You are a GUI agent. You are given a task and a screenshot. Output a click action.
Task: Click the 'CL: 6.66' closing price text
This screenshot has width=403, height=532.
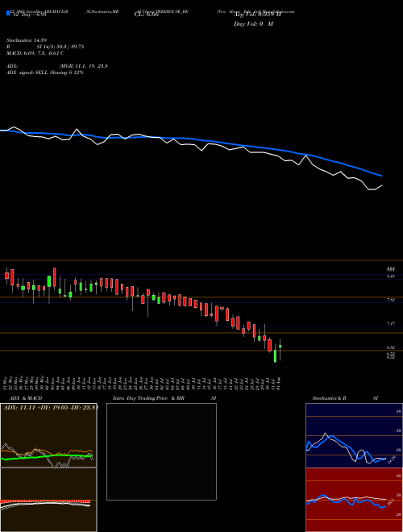coord(146,15)
